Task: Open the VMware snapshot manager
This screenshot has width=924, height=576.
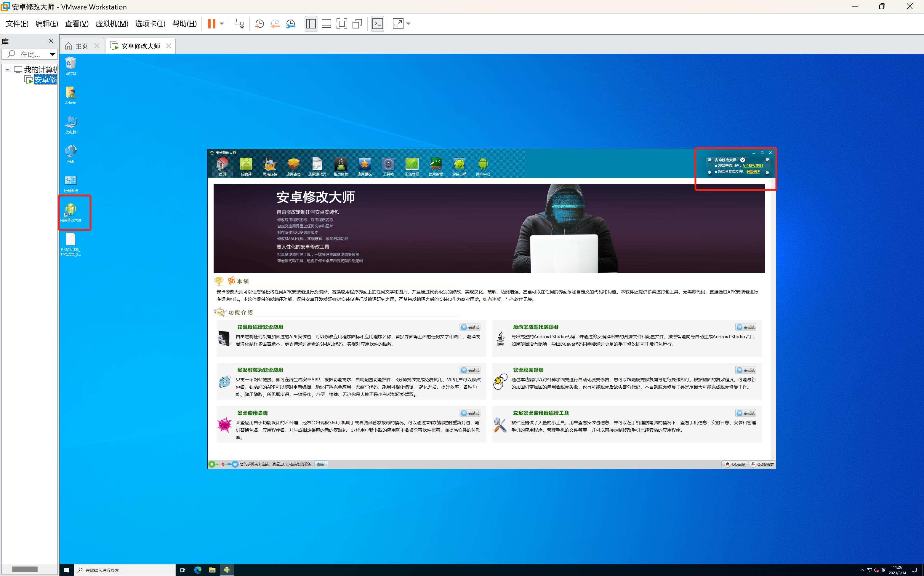Action: (x=291, y=24)
